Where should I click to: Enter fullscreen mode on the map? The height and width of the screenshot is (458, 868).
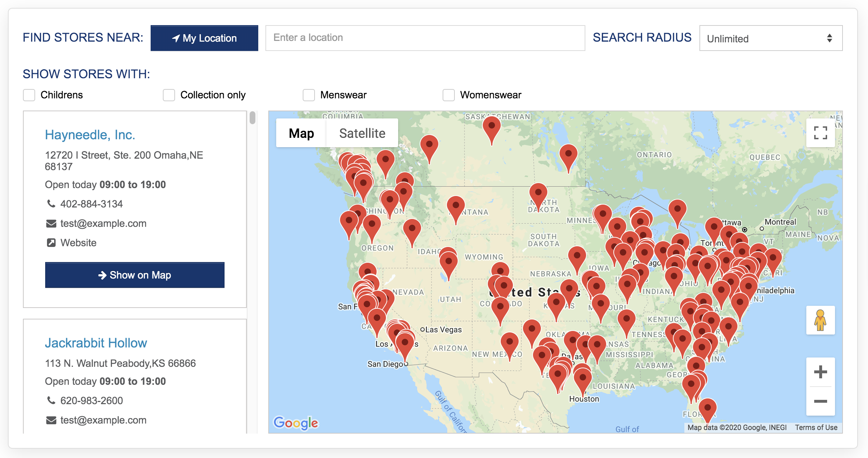click(821, 133)
